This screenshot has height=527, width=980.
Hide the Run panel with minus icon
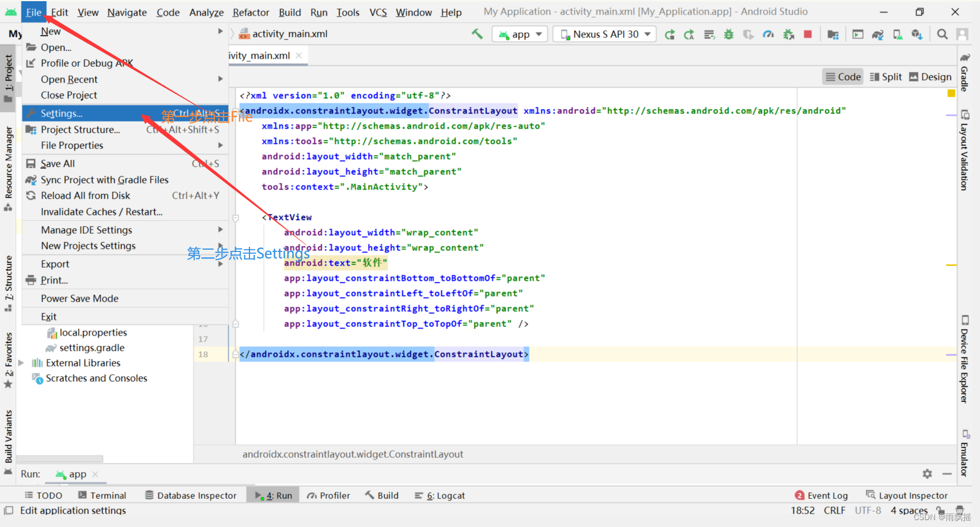[947, 474]
